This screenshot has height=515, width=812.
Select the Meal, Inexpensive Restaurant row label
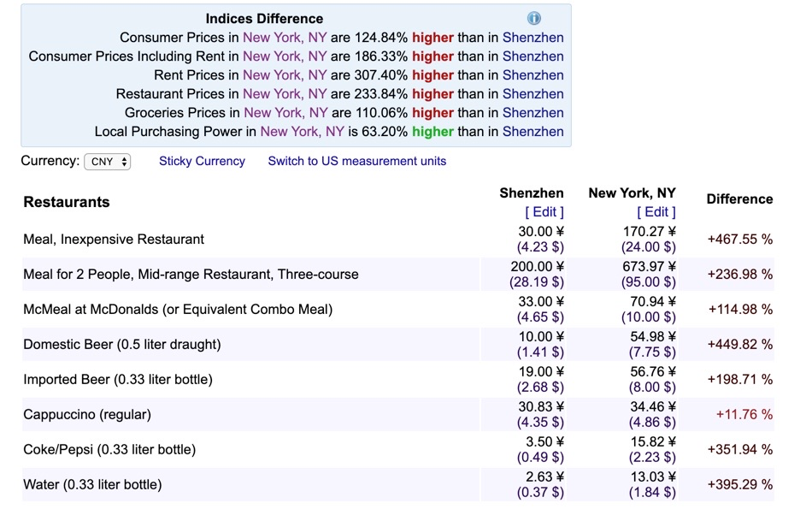point(114,240)
